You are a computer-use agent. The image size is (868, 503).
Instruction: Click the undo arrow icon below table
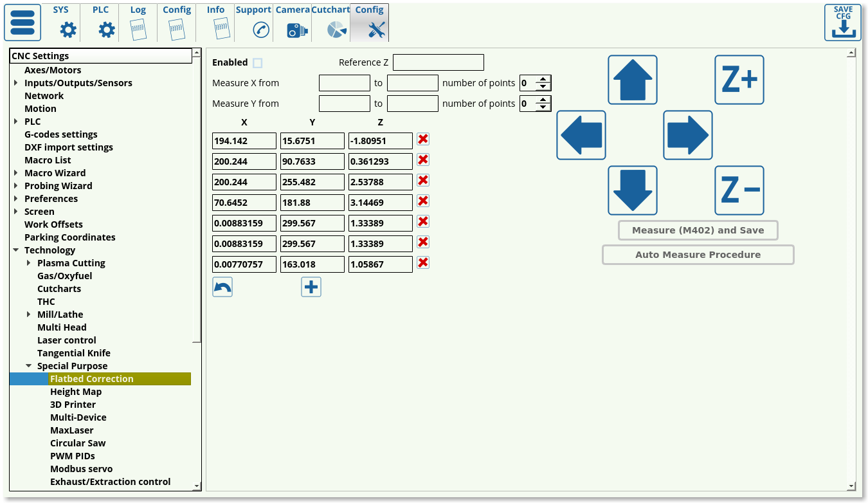coord(222,287)
